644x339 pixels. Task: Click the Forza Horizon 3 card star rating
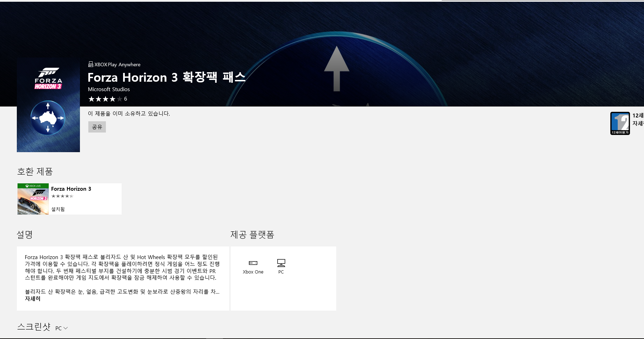[x=62, y=196]
